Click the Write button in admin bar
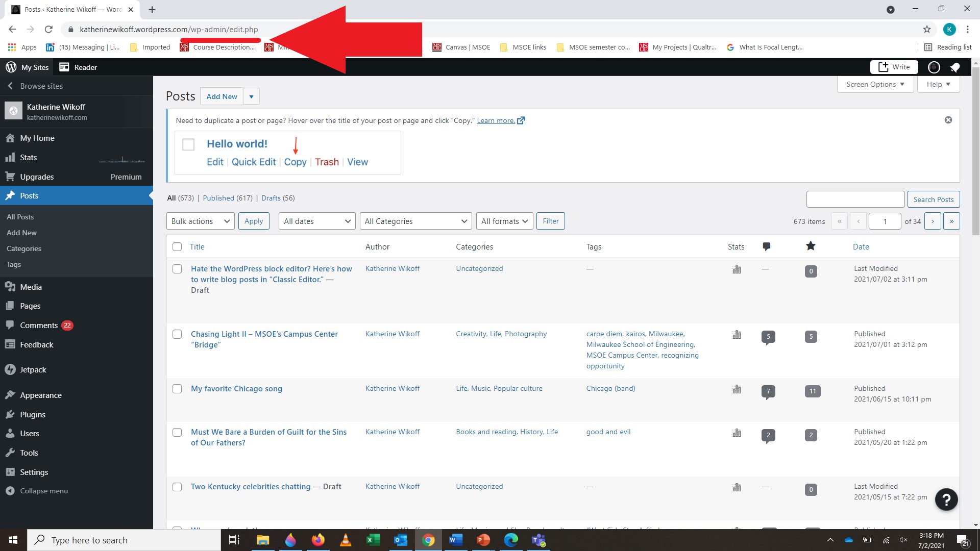 [x=894, y=67]
